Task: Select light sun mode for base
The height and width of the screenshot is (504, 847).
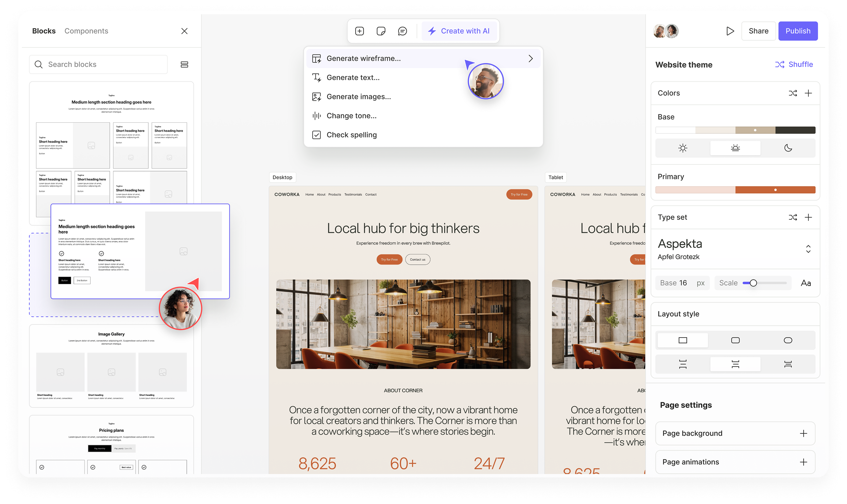Action: [x=683, y=148]
